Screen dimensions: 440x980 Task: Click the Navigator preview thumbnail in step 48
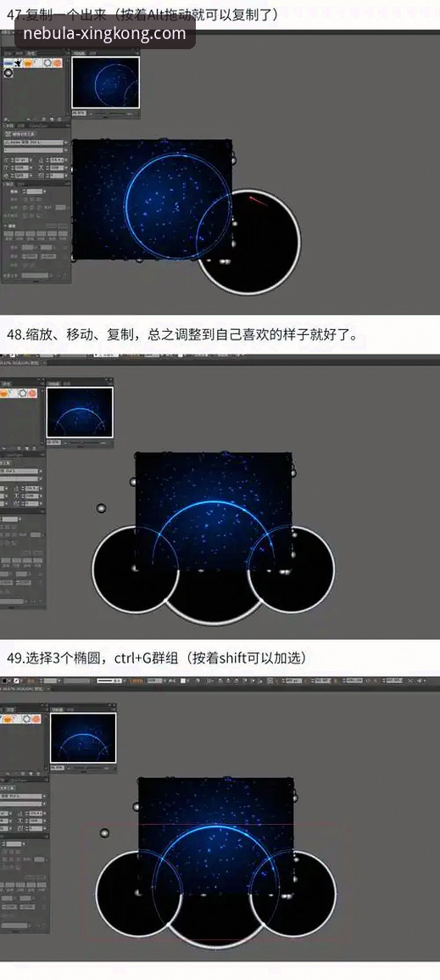80,412
